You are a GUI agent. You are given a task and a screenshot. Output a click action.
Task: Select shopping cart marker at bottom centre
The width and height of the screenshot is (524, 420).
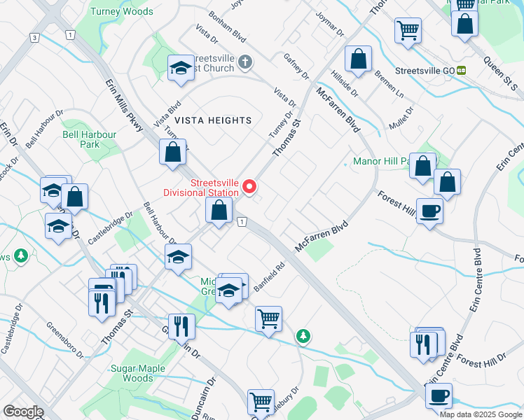[261, 403]
